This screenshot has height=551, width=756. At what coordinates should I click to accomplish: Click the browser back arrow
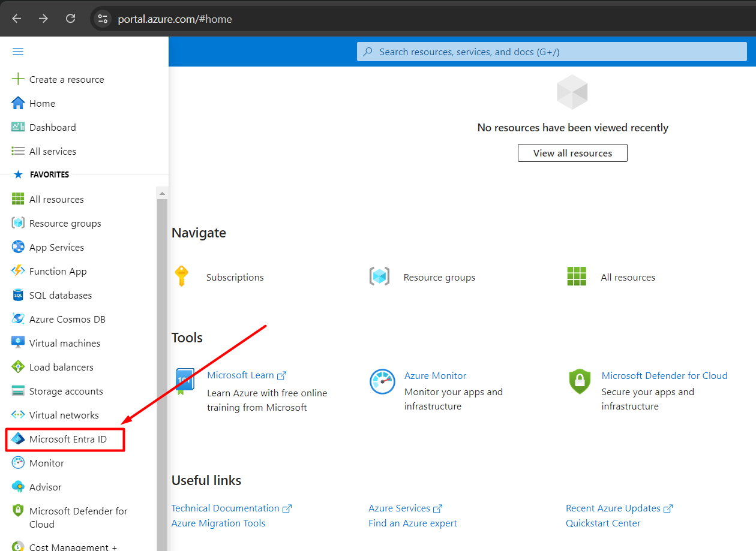pyautogui.click(x=17, y=19)
